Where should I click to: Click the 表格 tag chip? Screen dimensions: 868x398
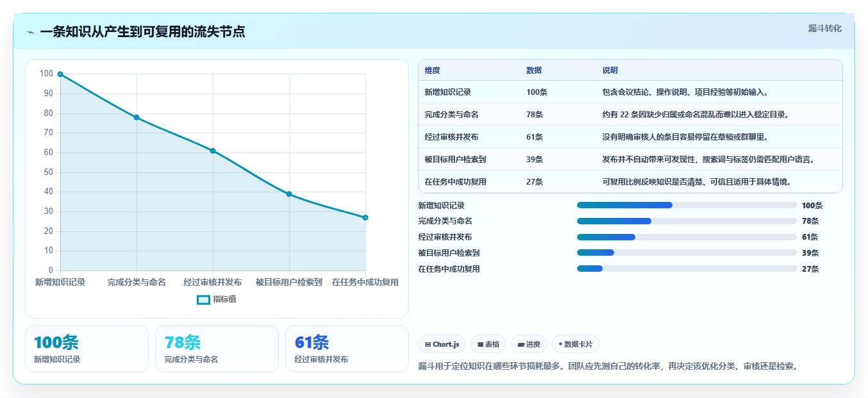pos(488,344)
